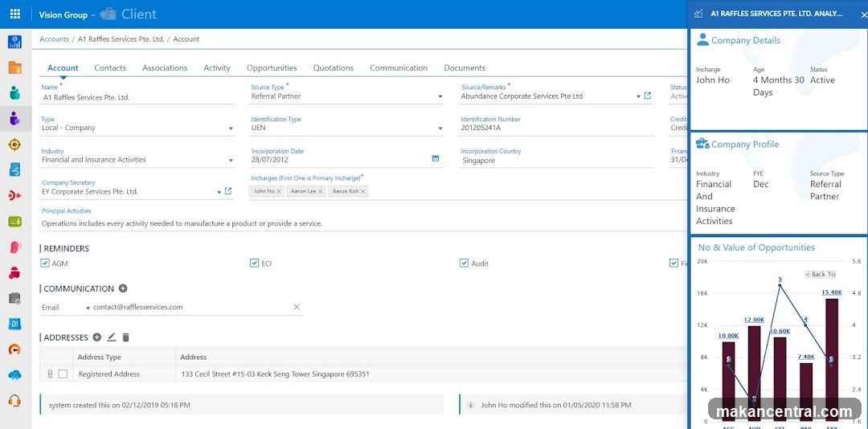The width and height of the screenshot is (868, 429).
Task: Open the orange folder sidebar icon
Action: [x=15, y=67]
